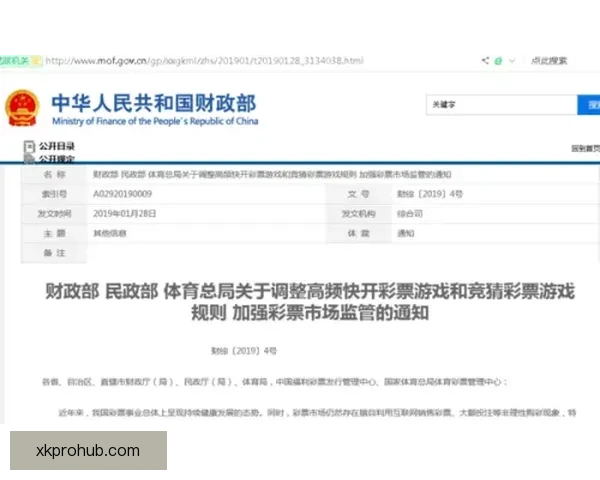Click the share icon in address bar
This screenshot has height=480, width=600.
[x=485, y=60]
